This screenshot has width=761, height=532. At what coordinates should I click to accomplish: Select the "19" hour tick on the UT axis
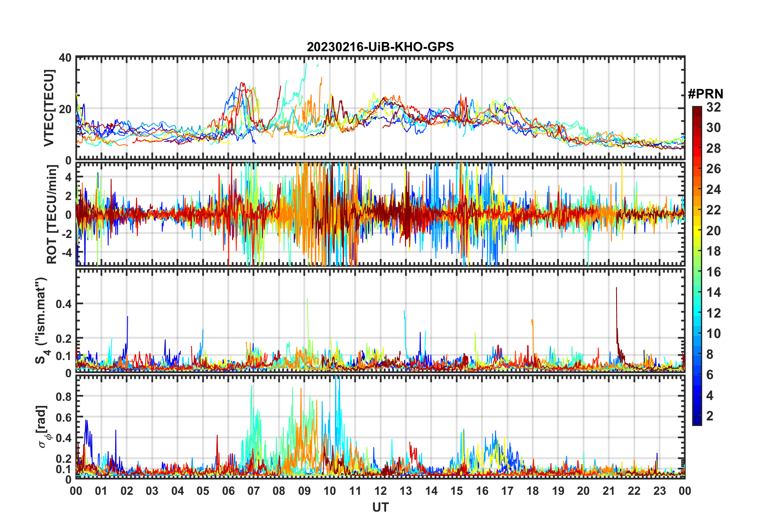tap(558, 491)
